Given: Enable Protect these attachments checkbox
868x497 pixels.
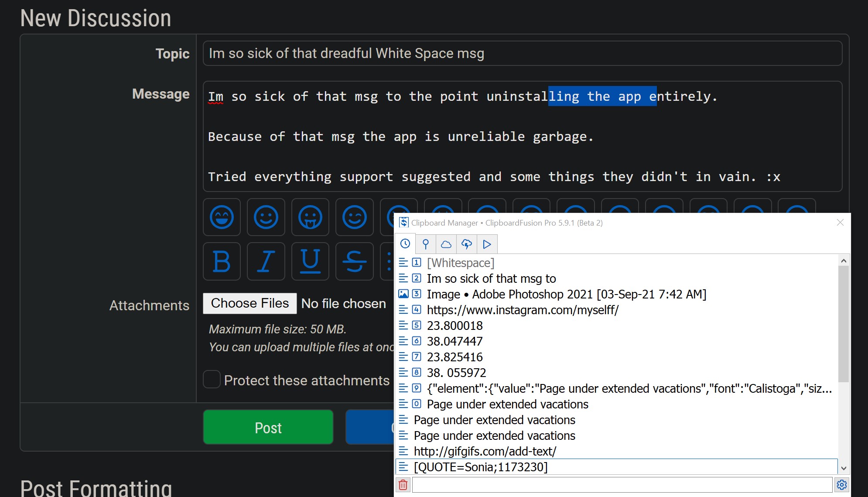Looking at the screenshot, I should pos(212,379).
